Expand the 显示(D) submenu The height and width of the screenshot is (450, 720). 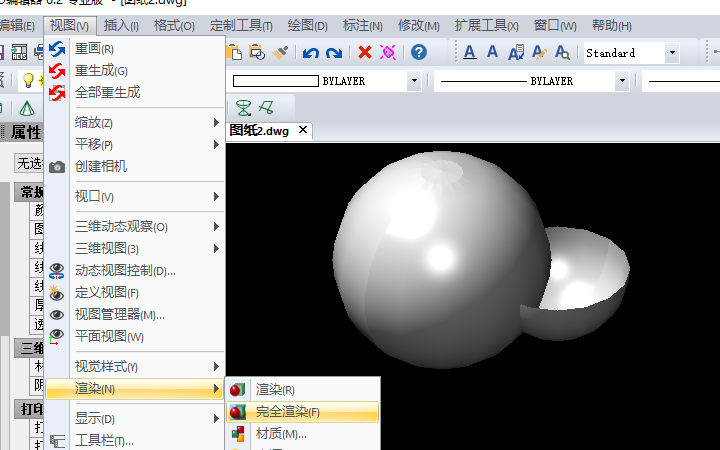(135, 419)
